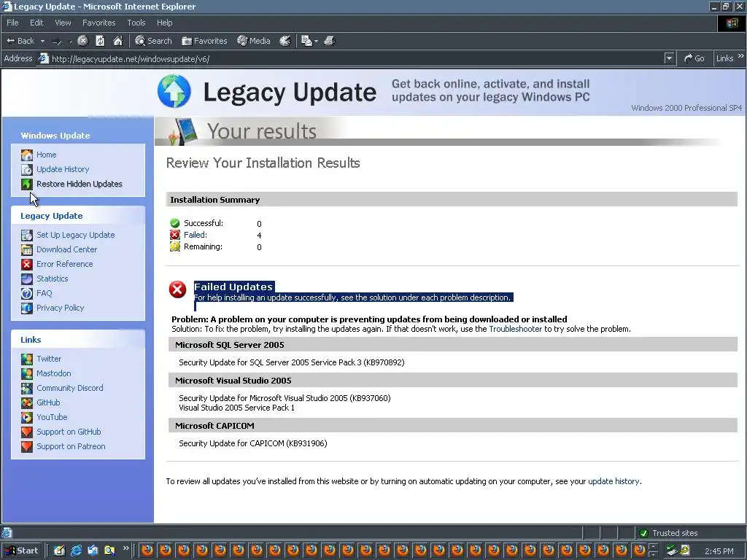Open the Help menu
The image size is (747, 560).
164,23
